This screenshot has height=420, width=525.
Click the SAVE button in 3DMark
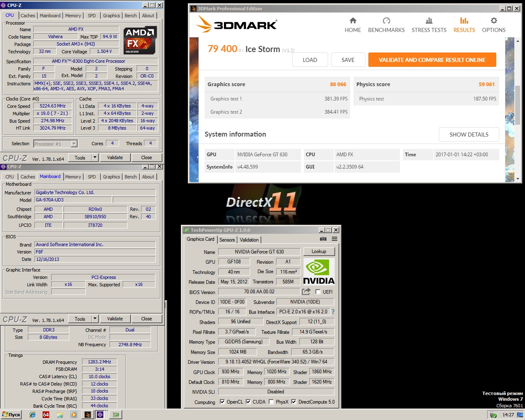coord(348,60)
